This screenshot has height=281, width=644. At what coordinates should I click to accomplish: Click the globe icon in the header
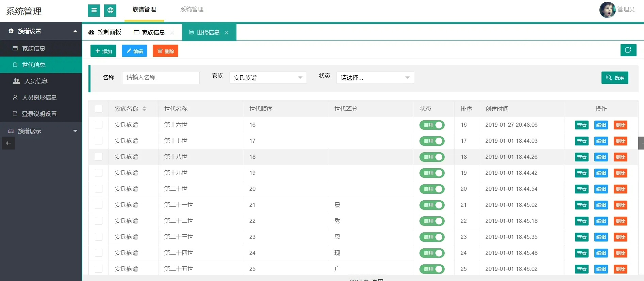[110, 10]
